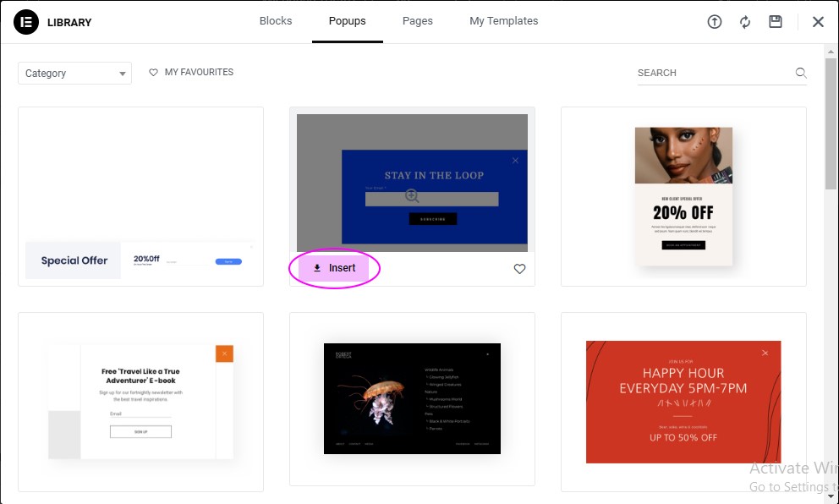
Task: Click the zoom preview icon on blue popup
Action: 412,196
